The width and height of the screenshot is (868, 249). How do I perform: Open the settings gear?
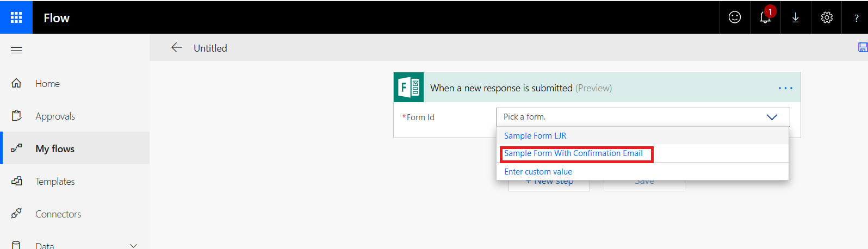click(827, 17)
